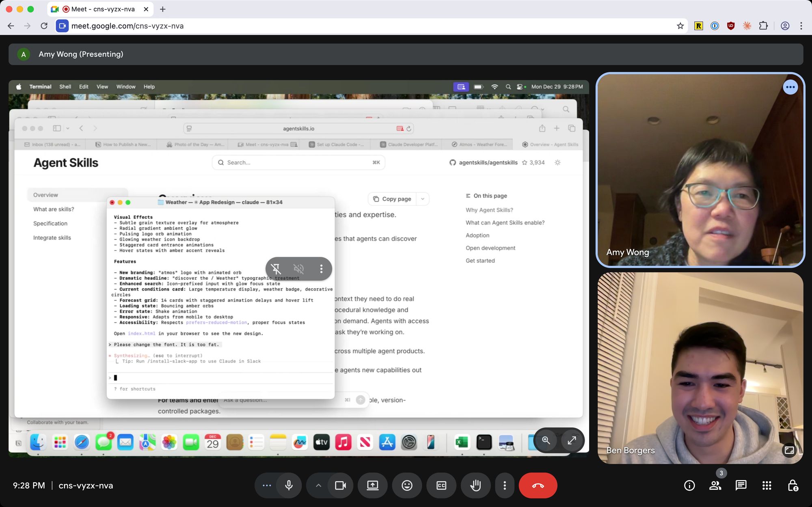Bookmark this page with star icon
812x507 pixels.
[680, 26]
